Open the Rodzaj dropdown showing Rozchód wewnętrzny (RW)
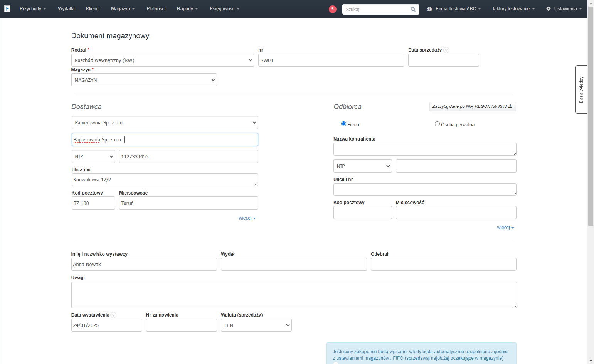The height and width of the screenshot is (364, 594). click(x=163, y=60)
